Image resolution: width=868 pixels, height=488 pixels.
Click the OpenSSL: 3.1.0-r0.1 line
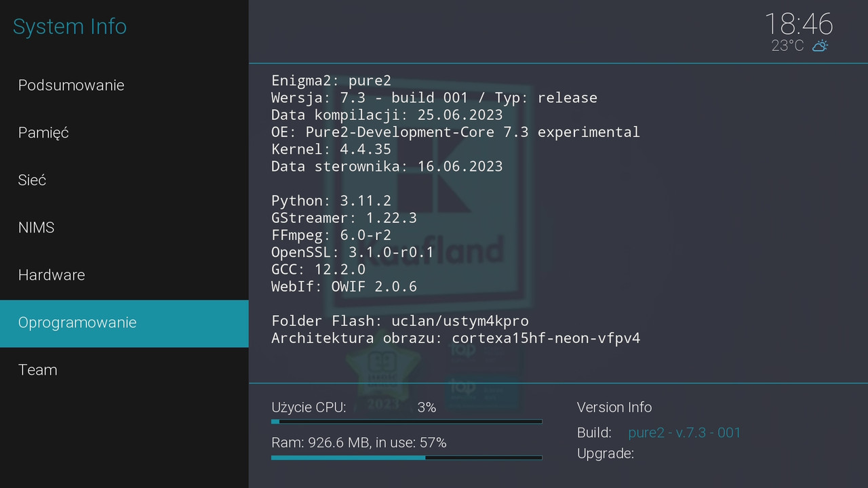(x=353, y=252)
